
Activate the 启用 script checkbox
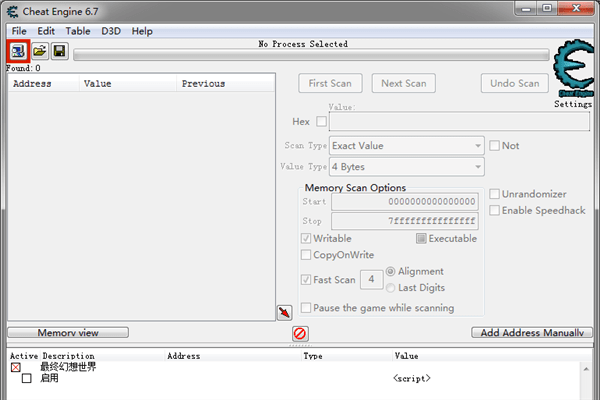click(26, 379)
